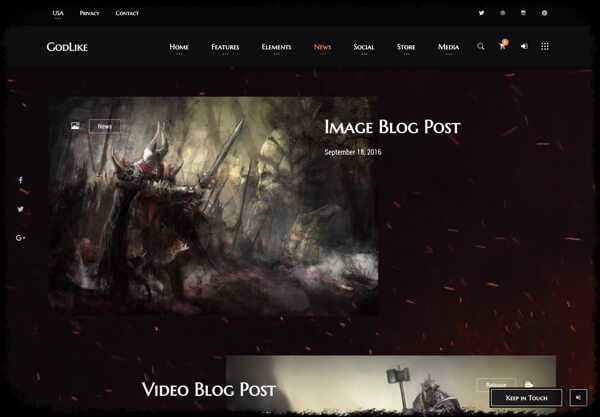This screenshot has height=417, width=600.
Task: Click the image post type icon
Action: coord(75,125)
